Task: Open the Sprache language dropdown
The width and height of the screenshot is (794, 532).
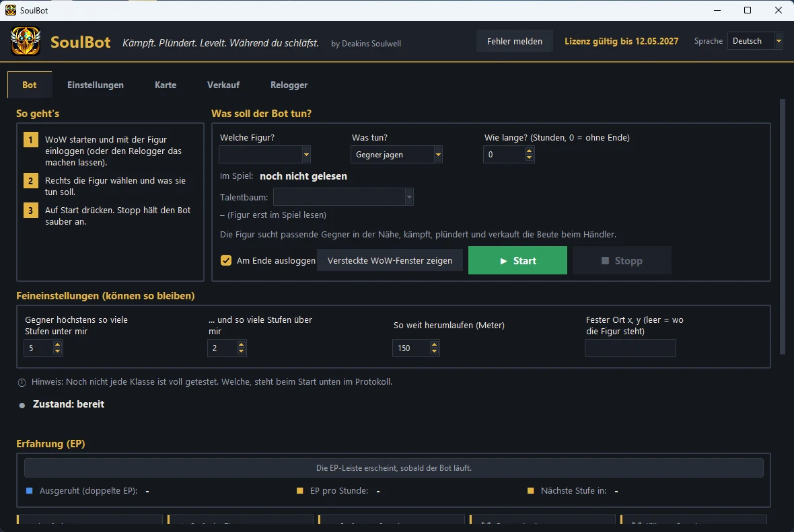Action: pyautogui.click(x=755, y=41)
